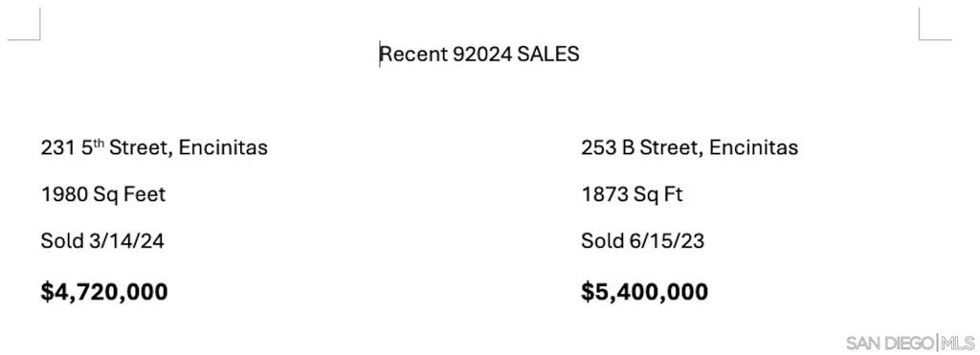Click the '1980 Sq Feet' line
Viewport: 980px width, 355px height.
(103, 194)
